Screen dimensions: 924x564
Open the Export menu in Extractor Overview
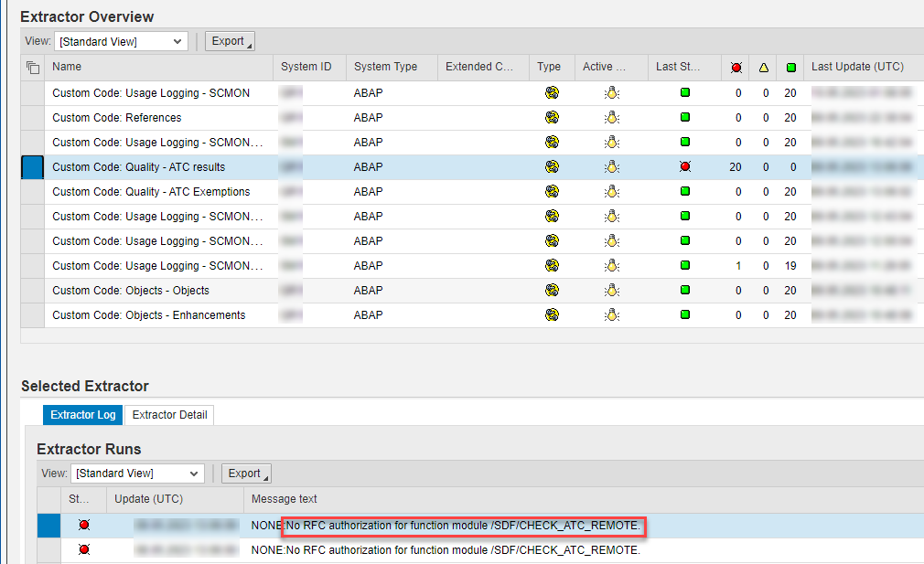click(230, 41)
